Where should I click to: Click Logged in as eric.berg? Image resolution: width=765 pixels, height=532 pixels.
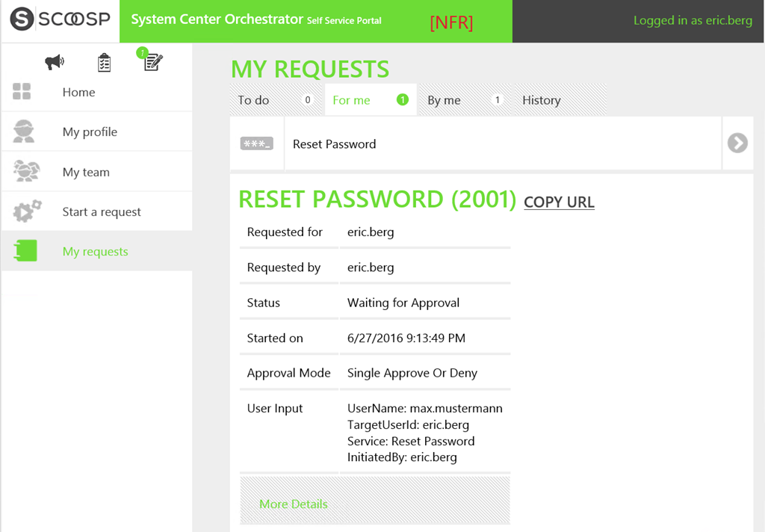693,20
